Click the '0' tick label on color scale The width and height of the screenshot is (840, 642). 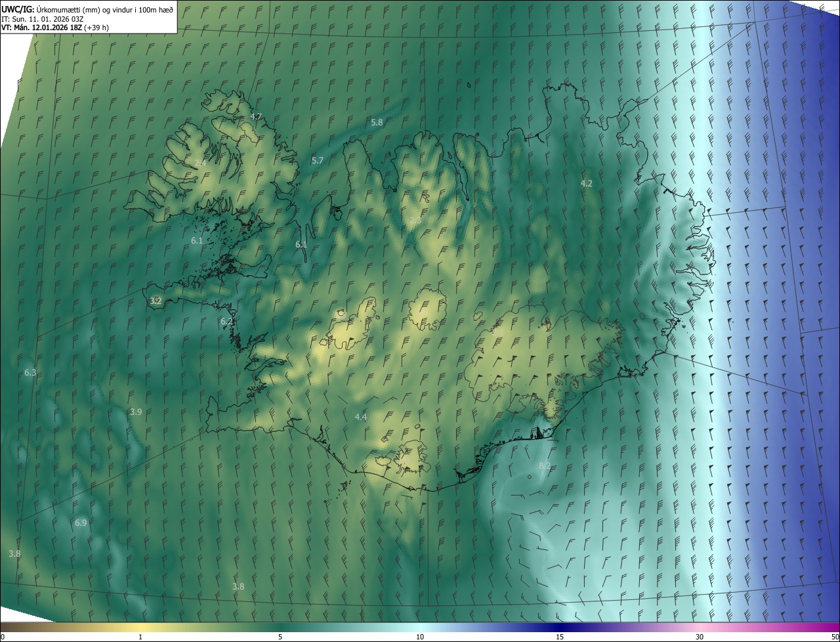pyautogui.click(x=3, y=637)
